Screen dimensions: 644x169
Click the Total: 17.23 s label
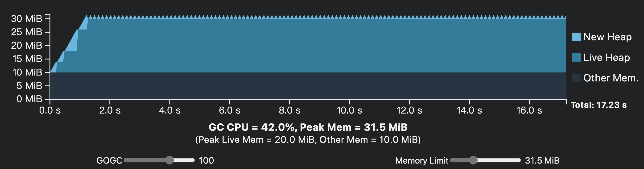[599, 105]
